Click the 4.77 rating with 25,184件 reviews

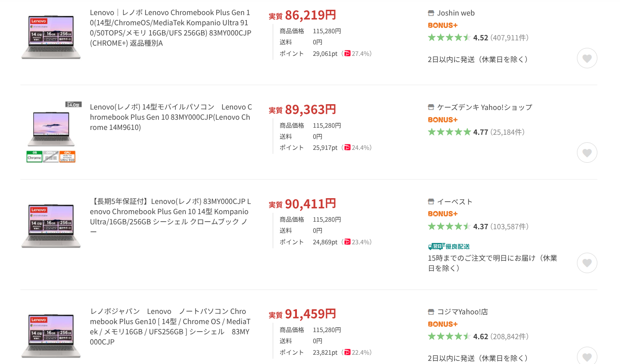(x=476, y=132)
